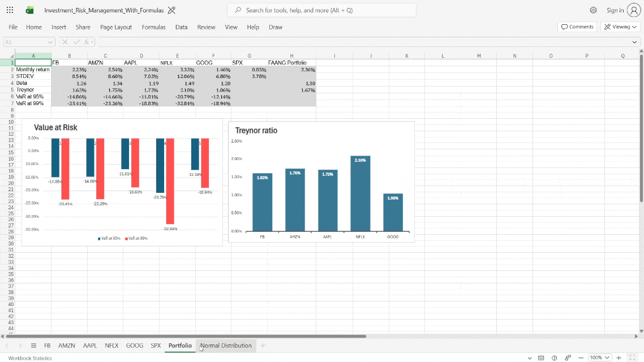Switch to the Home ribbon tab
Screen dimensions: 644x362
[x=34, y=27]
